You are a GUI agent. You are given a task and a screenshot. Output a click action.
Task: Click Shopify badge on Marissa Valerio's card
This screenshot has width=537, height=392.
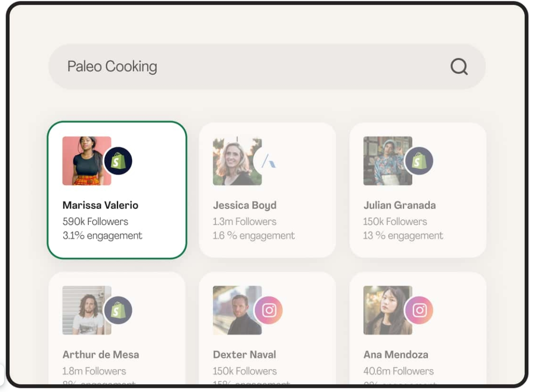pos(118,161)
